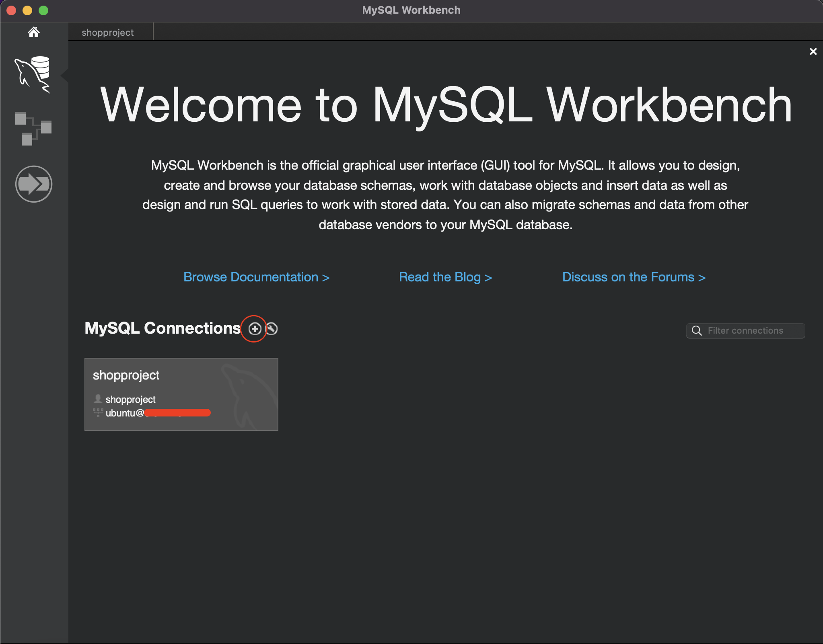823x644 pixels.
Task: Click the magnifier icon in filter box
Action: [697, 330]
